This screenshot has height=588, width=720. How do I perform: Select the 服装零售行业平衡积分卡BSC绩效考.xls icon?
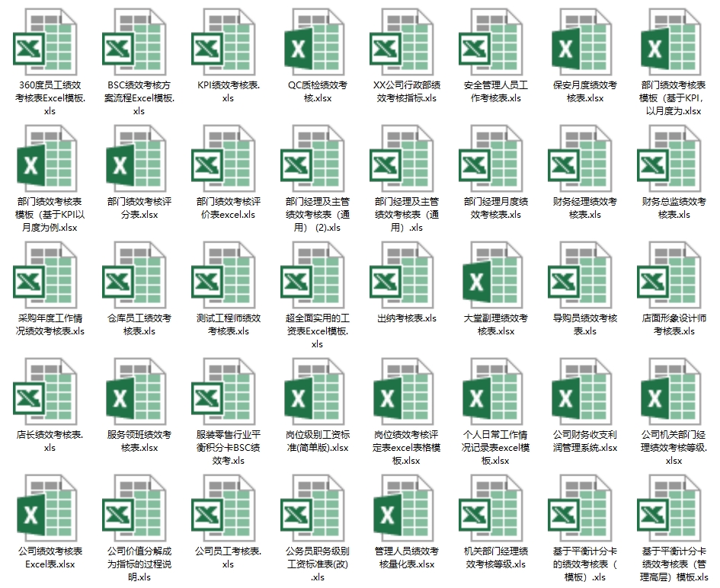(223, 391)
